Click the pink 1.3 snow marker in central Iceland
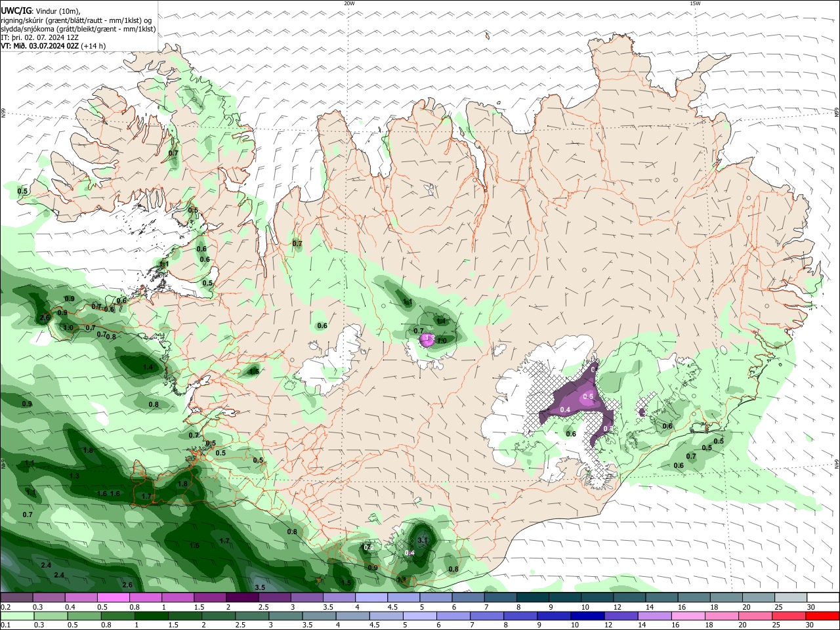 pos(430,339)
